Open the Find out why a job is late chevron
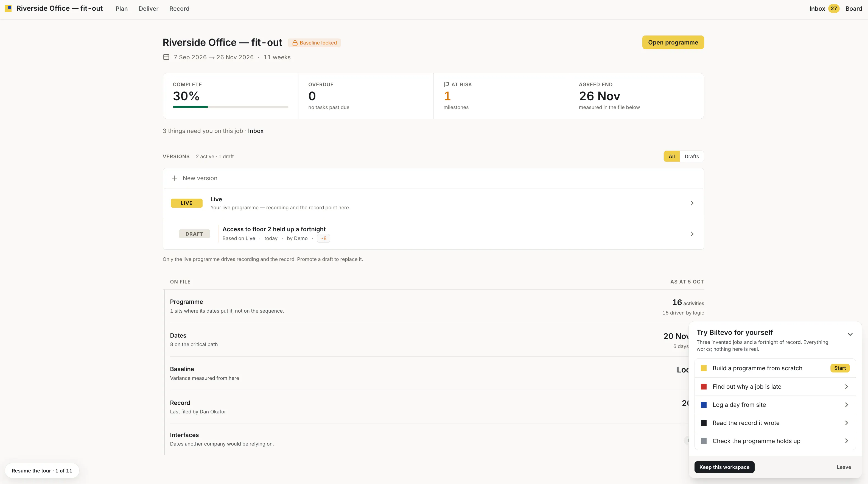This screenshot has height=484, width=868. pos(846,386)
